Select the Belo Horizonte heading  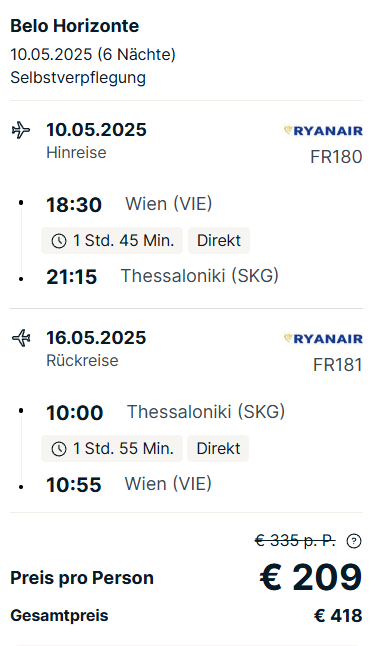(75, 26)
